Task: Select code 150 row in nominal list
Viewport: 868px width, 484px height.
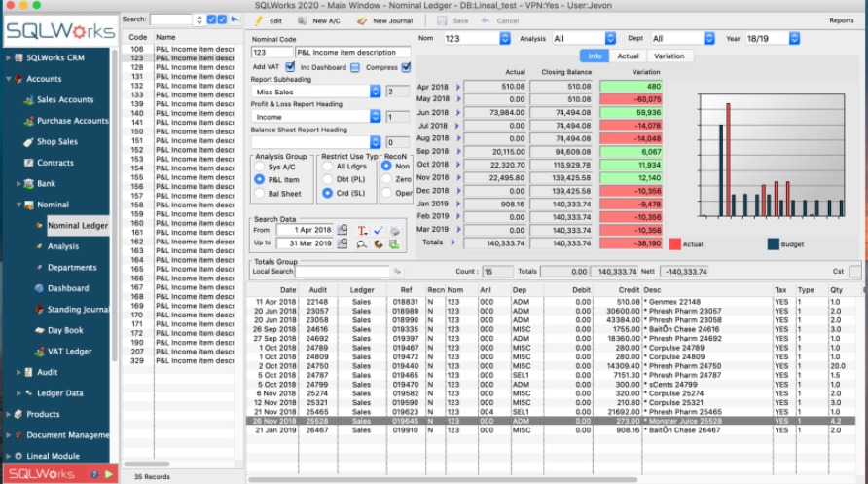Action: click(x=178, y=131)
